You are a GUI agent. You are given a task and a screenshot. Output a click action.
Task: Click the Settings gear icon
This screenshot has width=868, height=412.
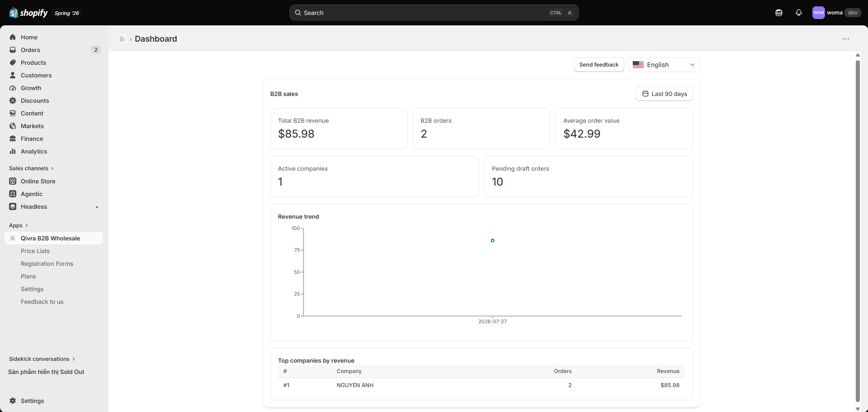coord(13,401)
